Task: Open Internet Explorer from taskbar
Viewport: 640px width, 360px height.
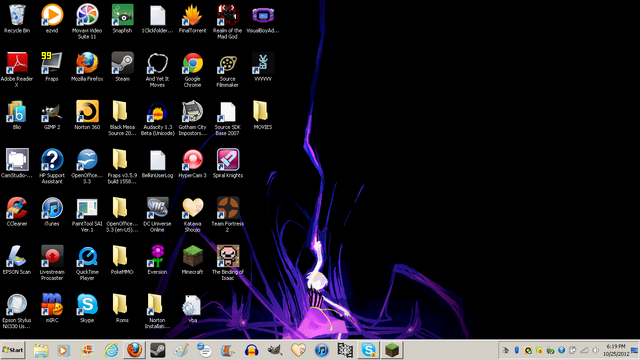Action: coord(111,350)
